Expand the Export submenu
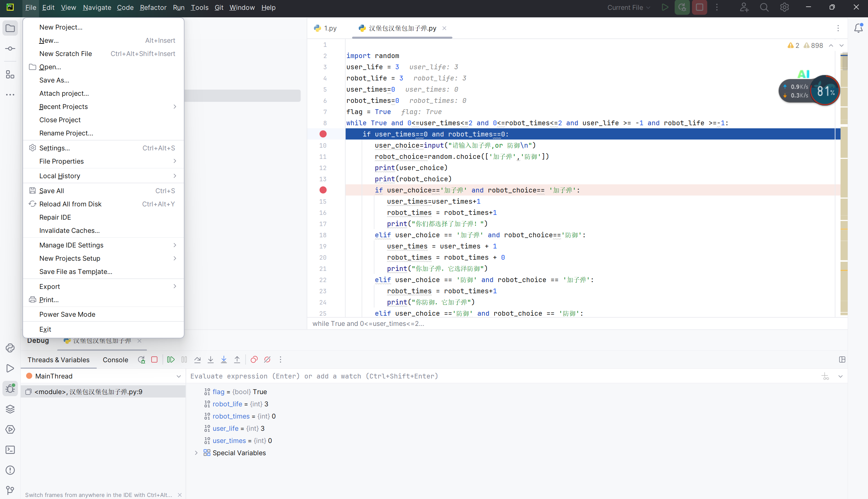The width and height of the screenshot is (868, 499). [103, 287]
